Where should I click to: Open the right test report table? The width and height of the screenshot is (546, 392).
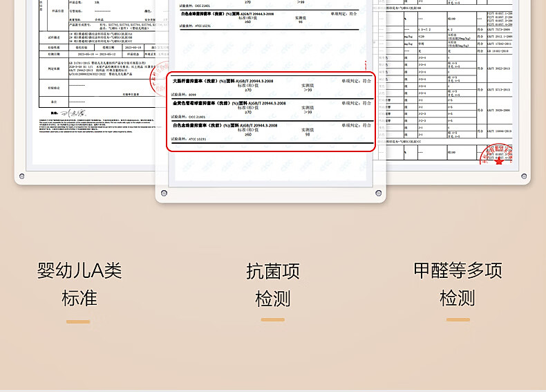[x=456, y=76]
